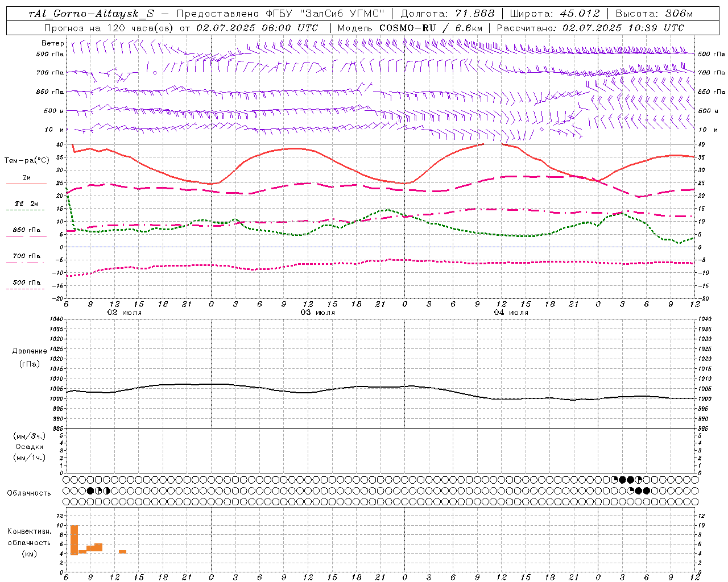The image size is (728, 582).
Task: Click the (гПа) unit label under Давление
Action: (x=30, y=364)
